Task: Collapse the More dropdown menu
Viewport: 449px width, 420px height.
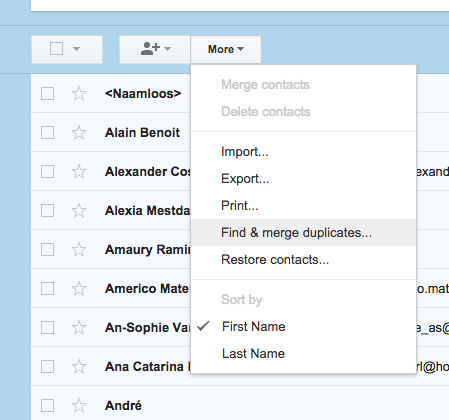Action: [x=226, y=49]
